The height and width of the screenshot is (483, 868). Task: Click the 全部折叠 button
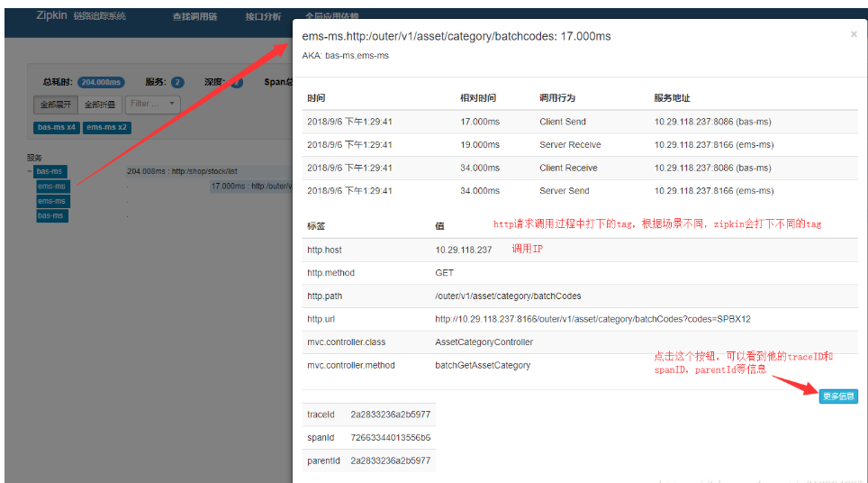pyautogui.click(x=100, y=105)
